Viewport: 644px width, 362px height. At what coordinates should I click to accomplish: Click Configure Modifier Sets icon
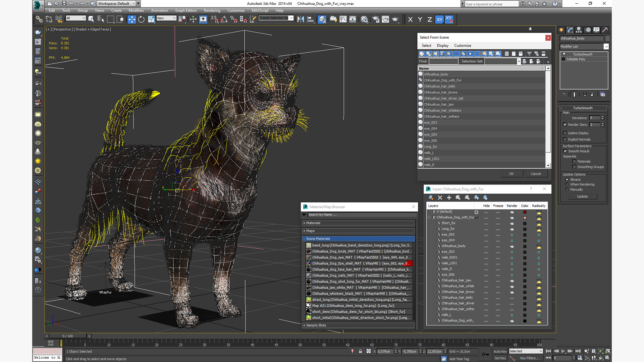click(603, 95)
